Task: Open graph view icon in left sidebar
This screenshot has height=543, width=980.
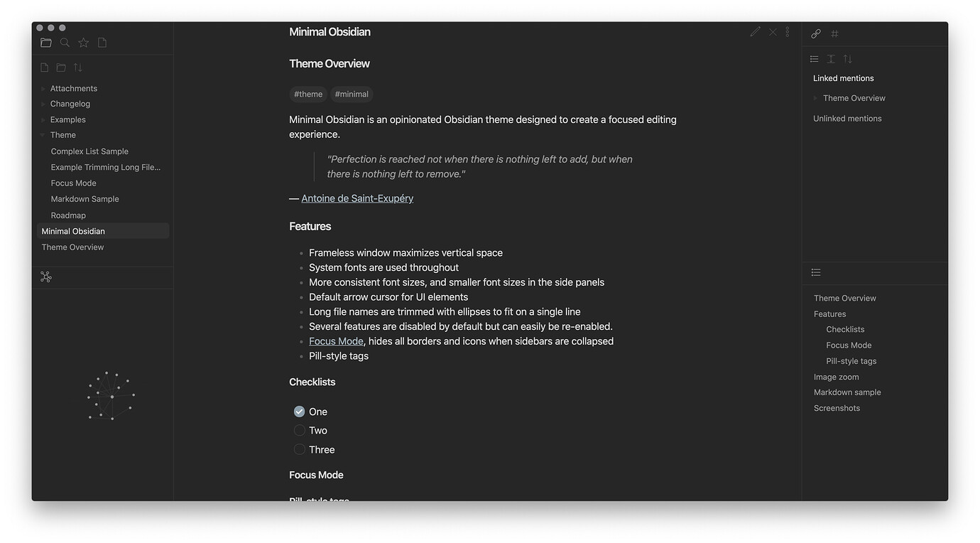Action: [x=46, y=277]
